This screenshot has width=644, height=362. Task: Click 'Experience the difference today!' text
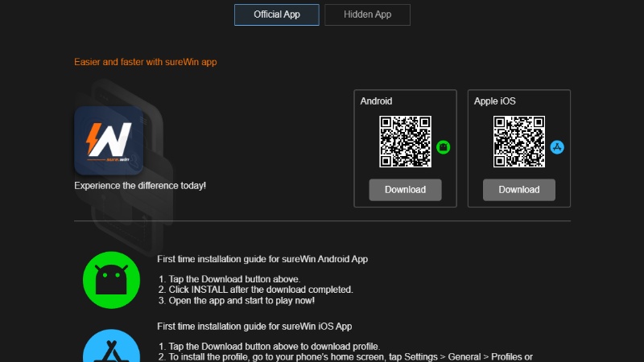pyautogui.click(x=140, y=186)
